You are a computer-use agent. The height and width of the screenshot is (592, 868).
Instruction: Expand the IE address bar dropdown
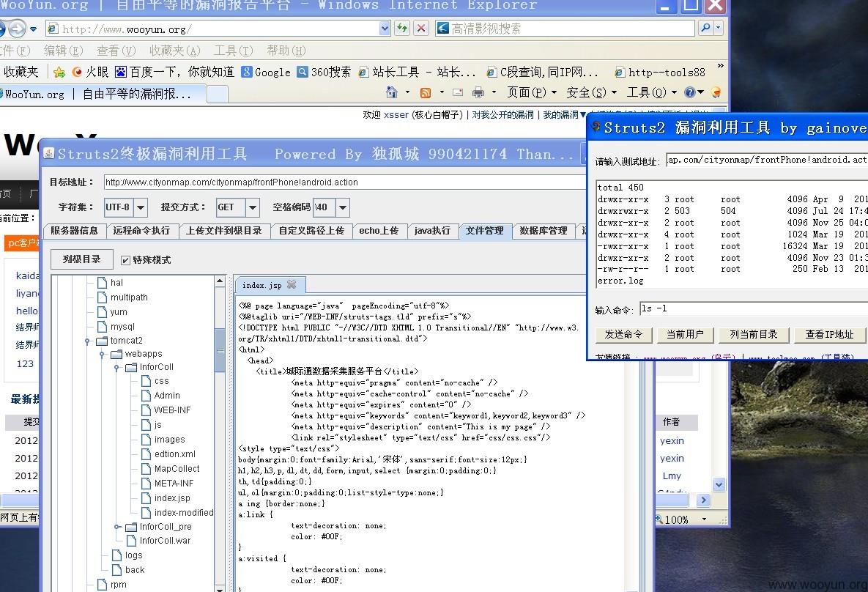(x=385, y=28)
